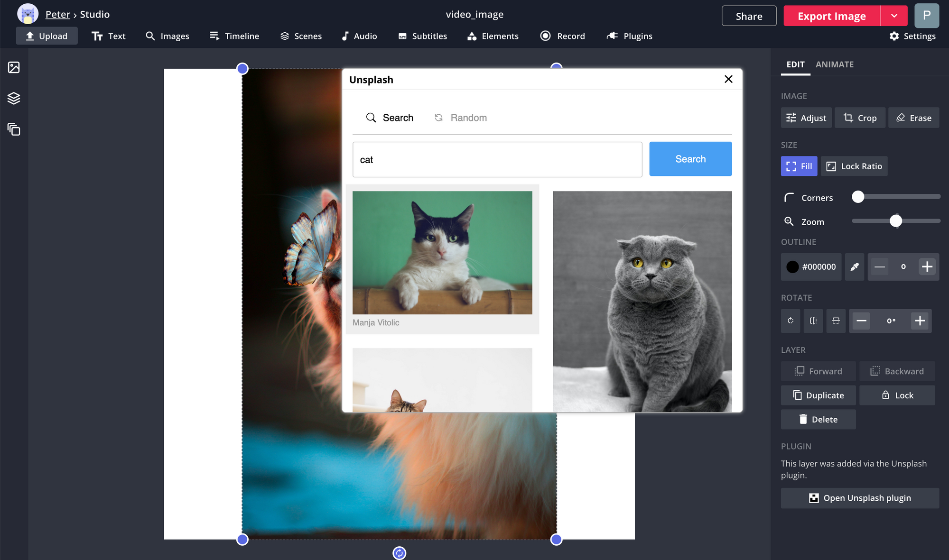Select the gray cat photo thumbnail
The image size is (949, 560).
642,302
